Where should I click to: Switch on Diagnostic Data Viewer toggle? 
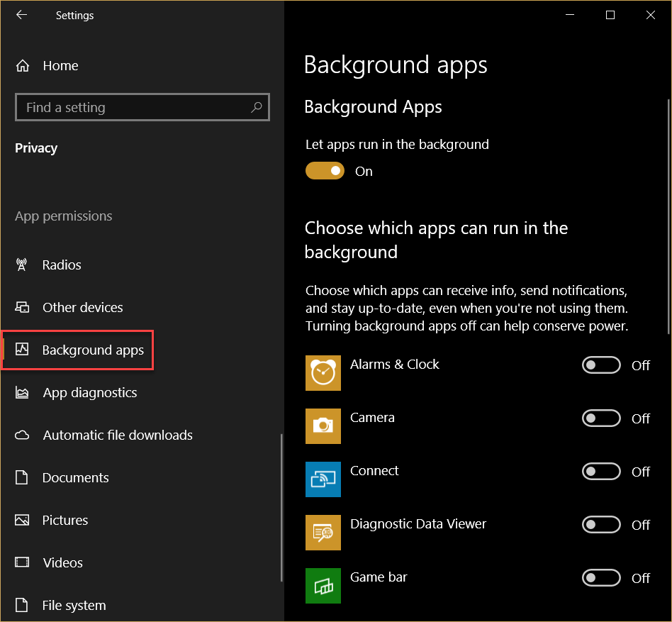pos(601,525)
